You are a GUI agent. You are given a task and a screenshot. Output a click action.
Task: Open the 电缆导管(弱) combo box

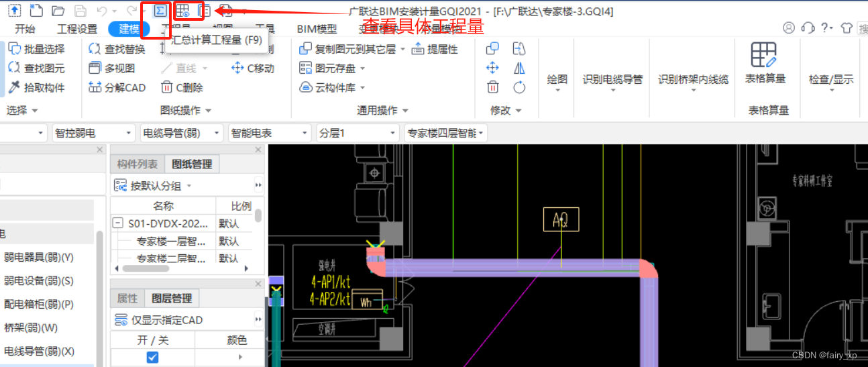pos(181,134)
